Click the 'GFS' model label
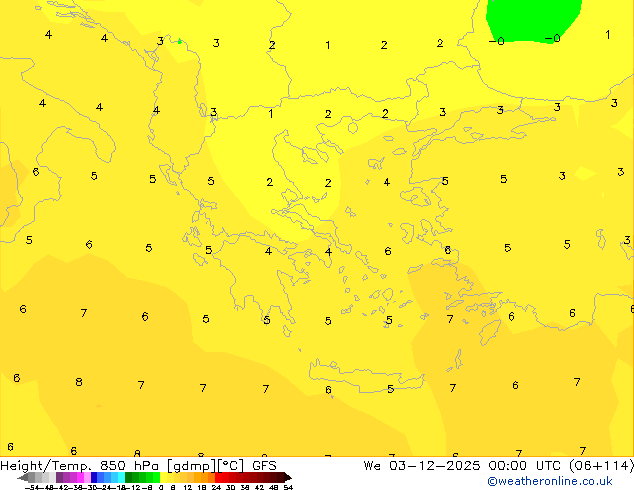634x490 pixels. click(x=264, y=466)
